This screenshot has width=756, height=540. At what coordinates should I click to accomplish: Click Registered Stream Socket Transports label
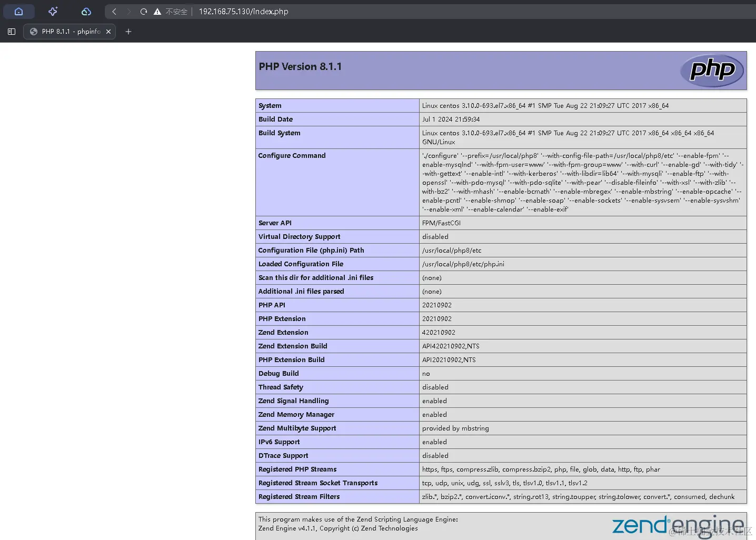[318, 483]
